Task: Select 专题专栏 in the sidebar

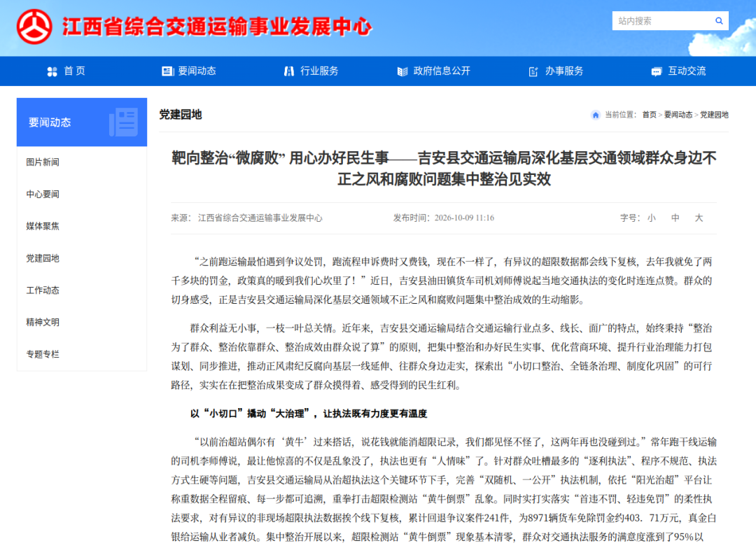Action: click(43, 354)
